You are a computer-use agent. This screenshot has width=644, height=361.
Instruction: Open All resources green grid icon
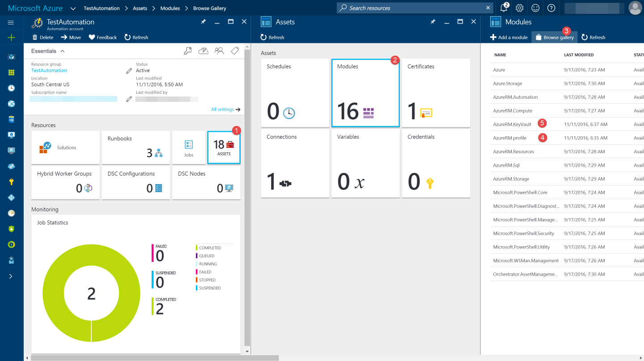pyautogui.click(x=11, y=72)
